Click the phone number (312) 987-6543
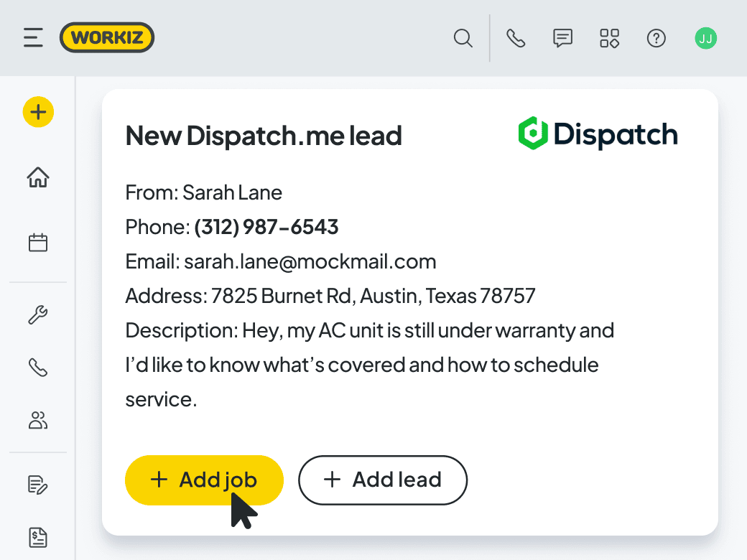The image size is (747, 560). click(x=266, y=227)
